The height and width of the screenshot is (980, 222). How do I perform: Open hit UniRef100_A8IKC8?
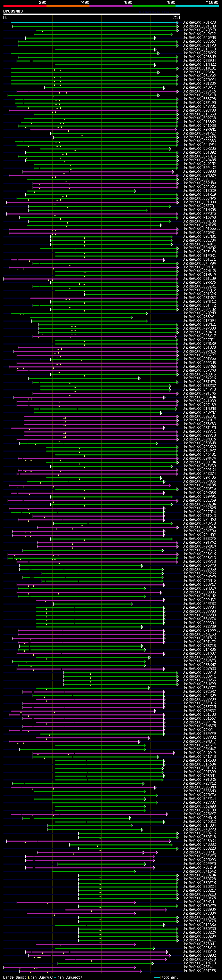click(199, 23)
